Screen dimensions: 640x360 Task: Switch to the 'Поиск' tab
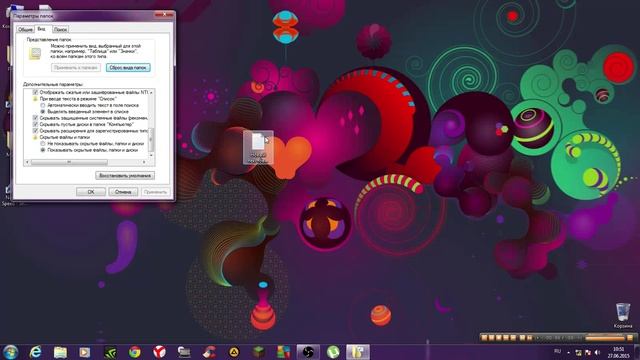pyautogui.click(x=60, y=29)
